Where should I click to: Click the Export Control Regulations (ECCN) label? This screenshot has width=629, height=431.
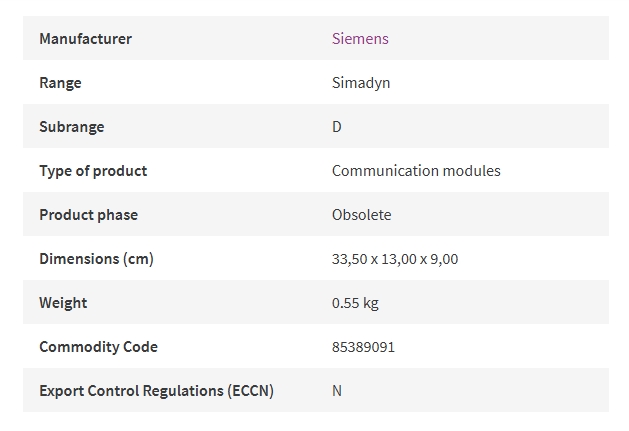[156, 390]
